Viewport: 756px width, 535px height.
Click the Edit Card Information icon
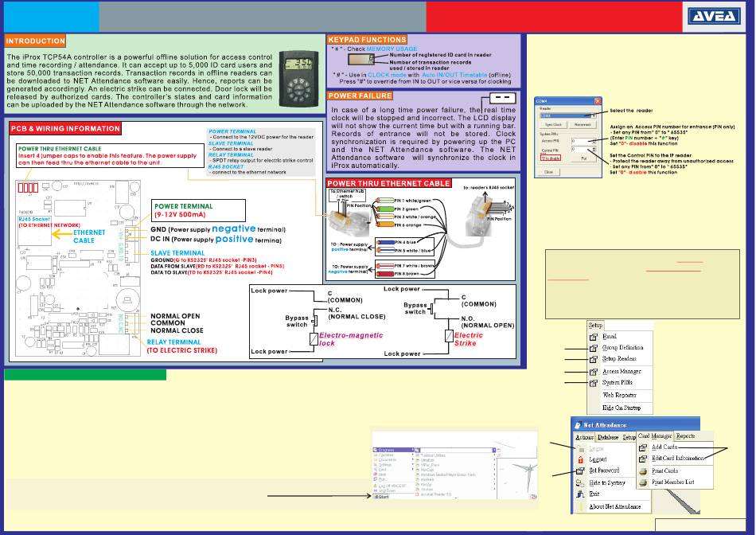643,459
